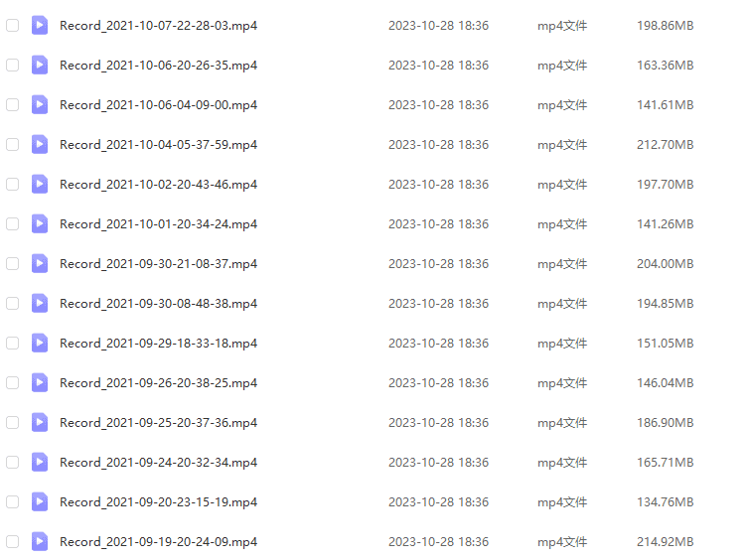This screenshot has height=560, width=748.
Task: Click video icon of Record_2021-09-26-20-38-25.mp4
Action: click(40, 382)
